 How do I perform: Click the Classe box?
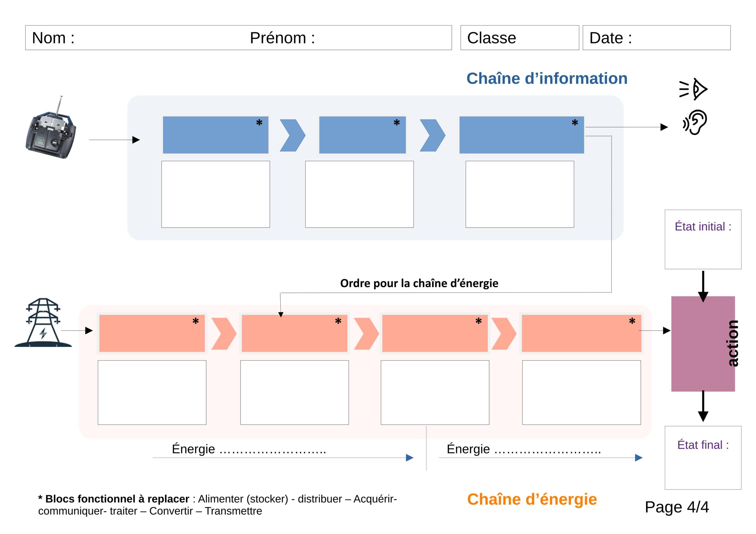[x=519, y=38]
